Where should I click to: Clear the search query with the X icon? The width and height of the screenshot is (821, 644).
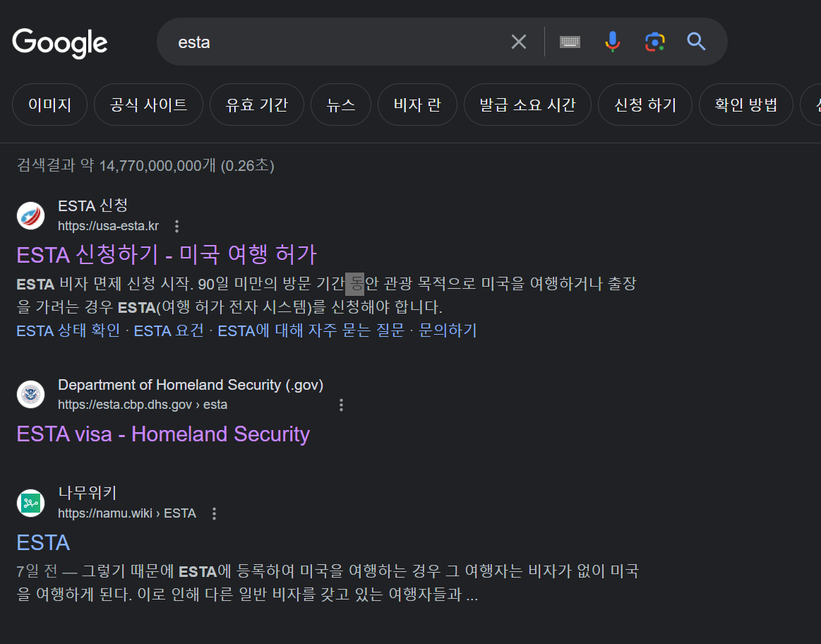click(518, 42)
